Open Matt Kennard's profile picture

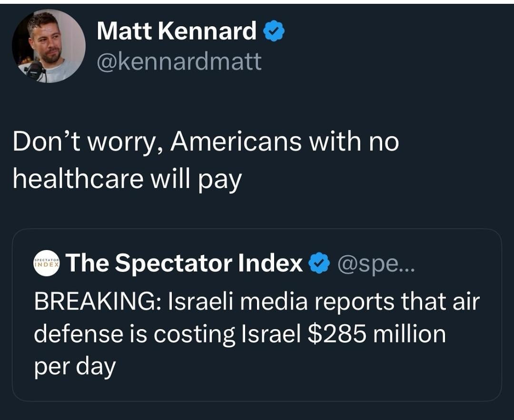pyautogui.click(x=49, y=46)
